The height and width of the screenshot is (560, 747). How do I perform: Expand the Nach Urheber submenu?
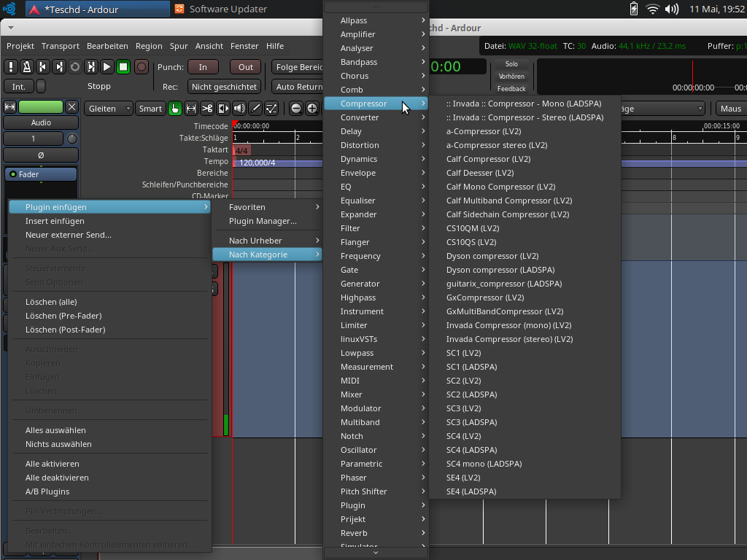(x=267, y=241)
